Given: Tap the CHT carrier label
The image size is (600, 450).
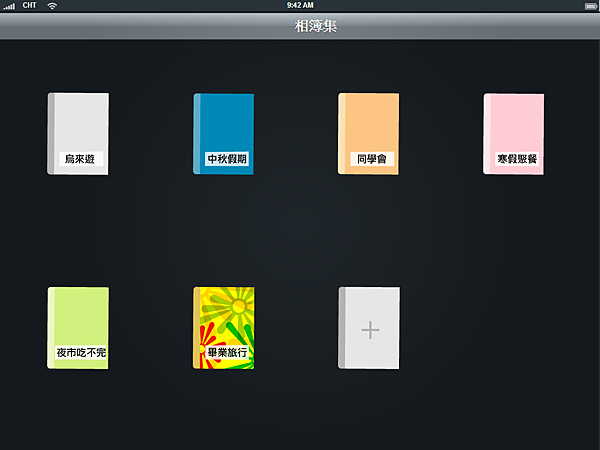Looking at the screenshot, I should point(29,5).
